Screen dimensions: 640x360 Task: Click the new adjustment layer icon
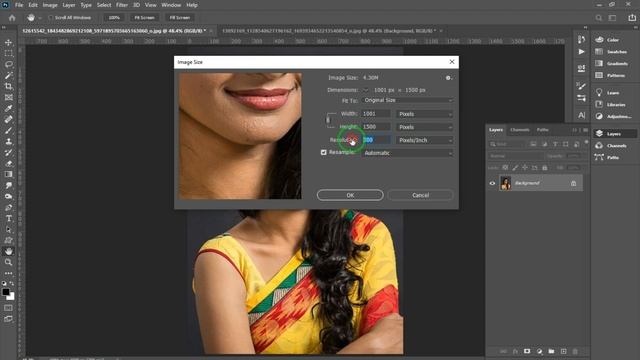[539, 351]
